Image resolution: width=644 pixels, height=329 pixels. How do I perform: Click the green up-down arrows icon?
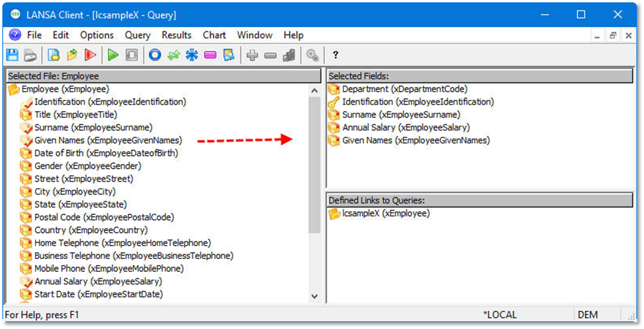click(173, 55)
